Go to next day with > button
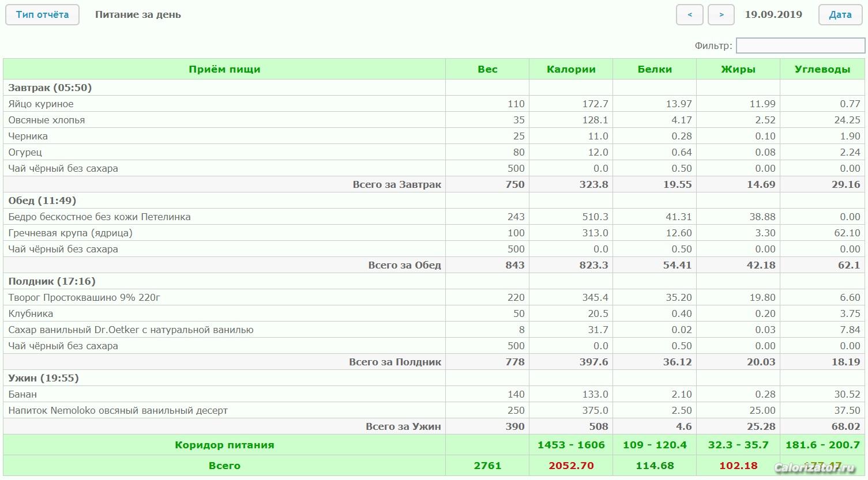The width and height of the screenshot is (868, 480). [722, 15]
